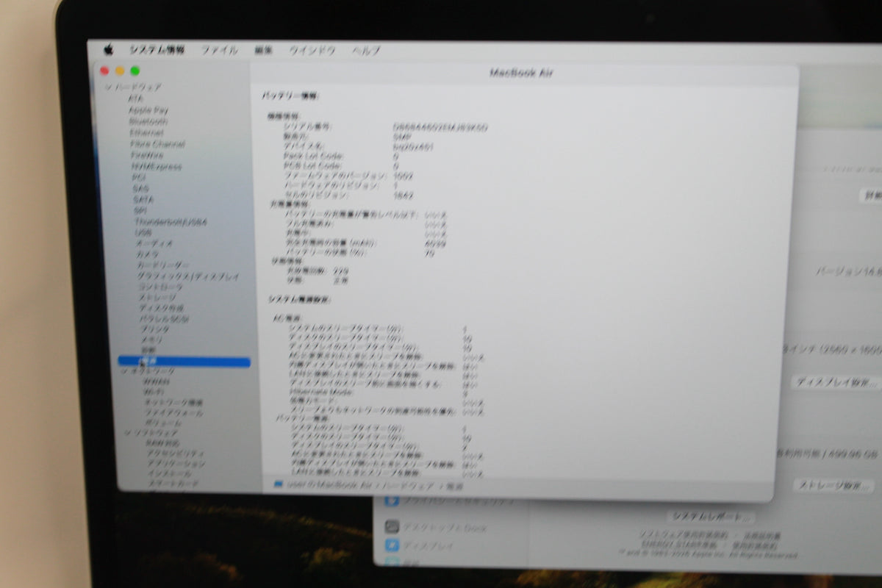Collapse the ソフトウェア section
This screenshot has height=588, width=882.
point(129,434)
